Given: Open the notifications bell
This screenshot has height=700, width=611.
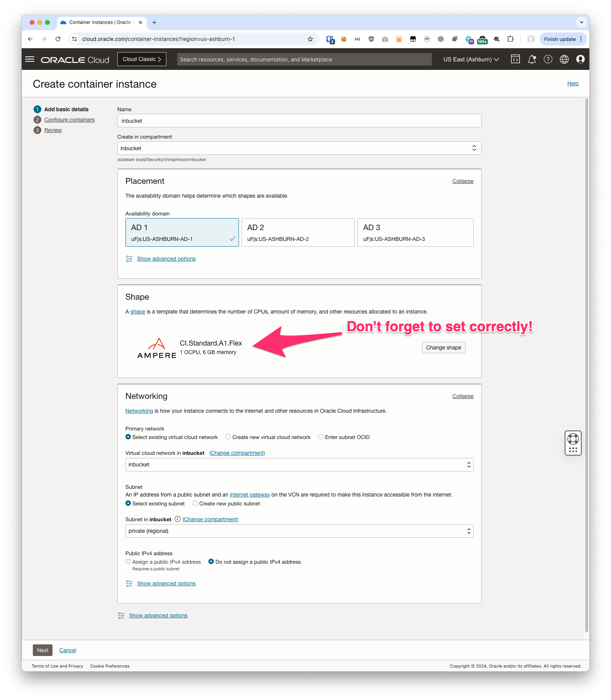Looking at the screenshot, I should pos(532,59).
